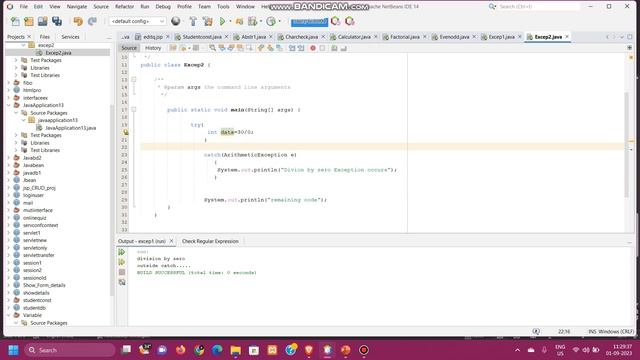Close the Output excep1 run tab
The image size is (640, 360).
[x=171, y=241]
